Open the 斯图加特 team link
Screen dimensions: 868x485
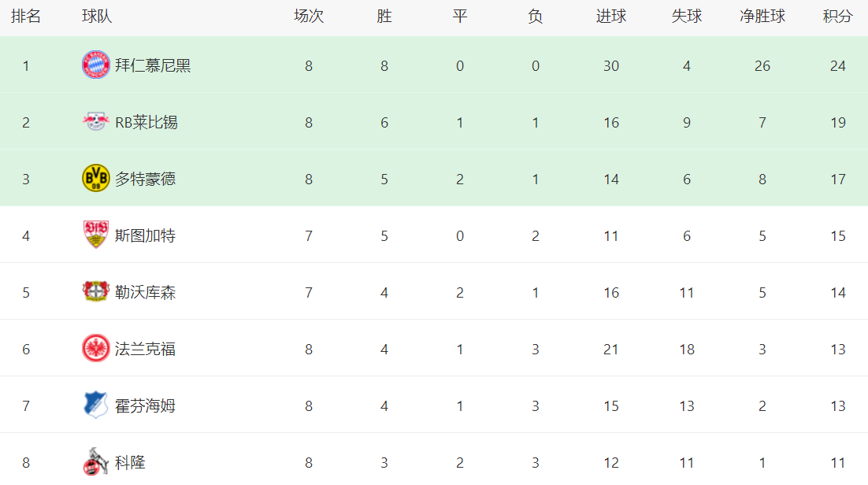[x=146, y=235]
